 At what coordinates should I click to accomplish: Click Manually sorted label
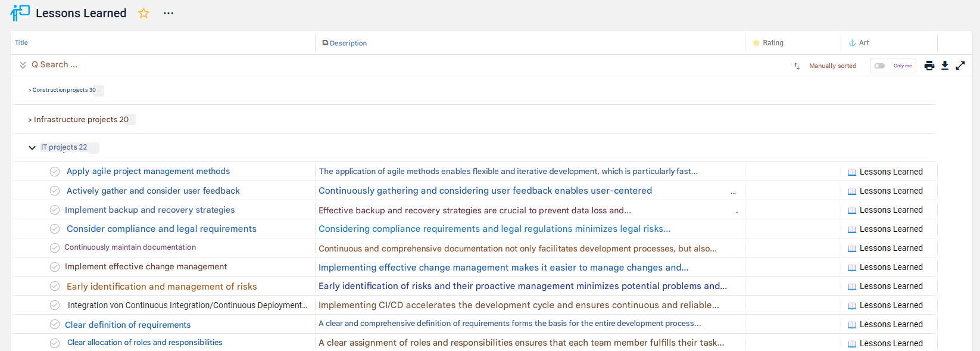click(x=832, y=66)
